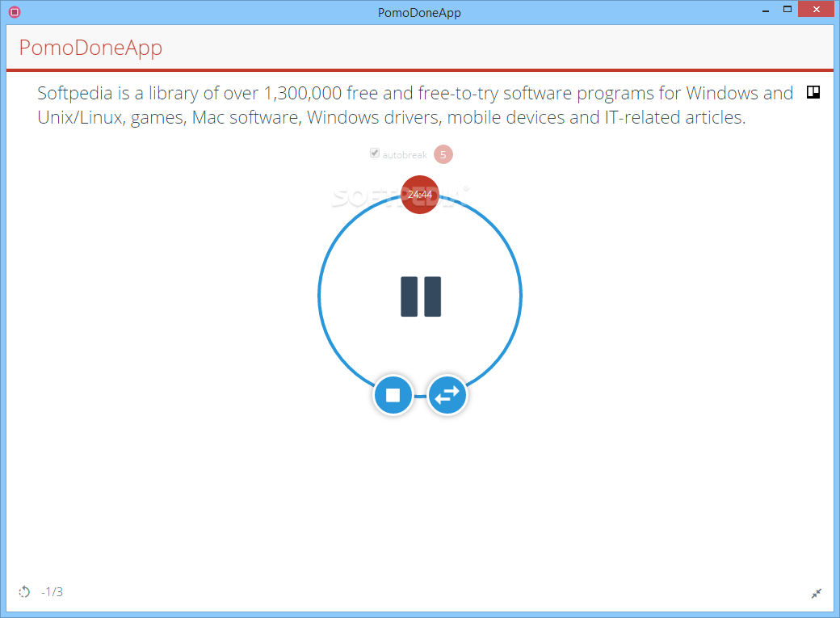Image resolution: width=840 pixels, height=618 pixels.
Task: Open the Trello board icon beside task
Action: (x=813, y=92)
